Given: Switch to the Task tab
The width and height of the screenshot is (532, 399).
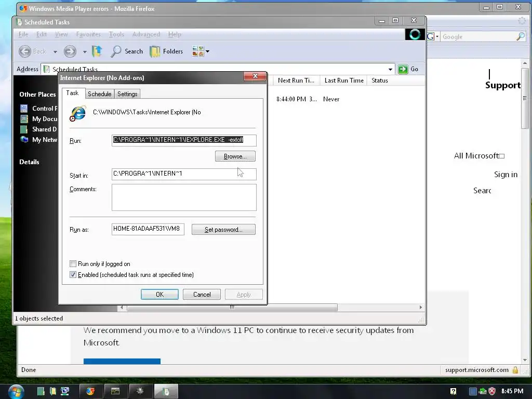Looking at the screenshot, I should [x=72, y=93].
